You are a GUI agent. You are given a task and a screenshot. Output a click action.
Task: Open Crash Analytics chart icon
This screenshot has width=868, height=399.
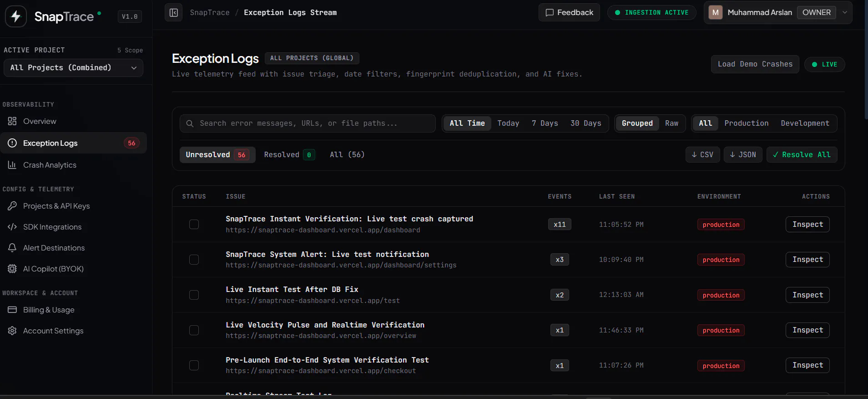(12, 165)
